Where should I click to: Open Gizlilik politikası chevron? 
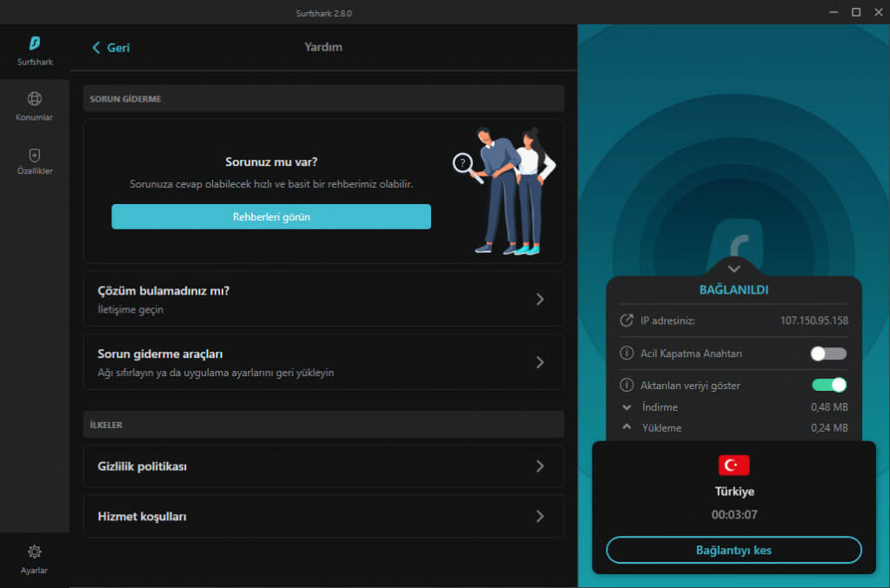pyautogui.click(x=540, y=466)
